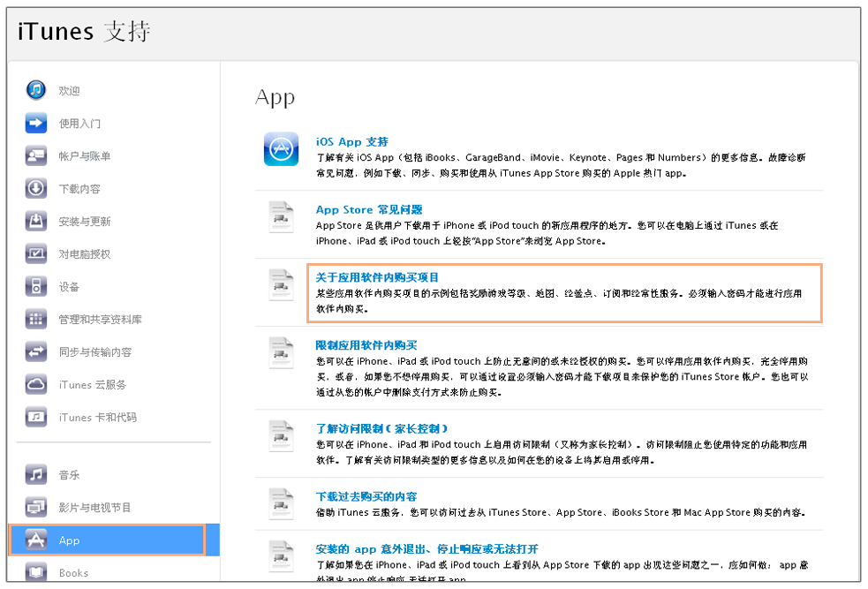Click the App section heading
Screen dimensions: 868x589
[275, 97]
